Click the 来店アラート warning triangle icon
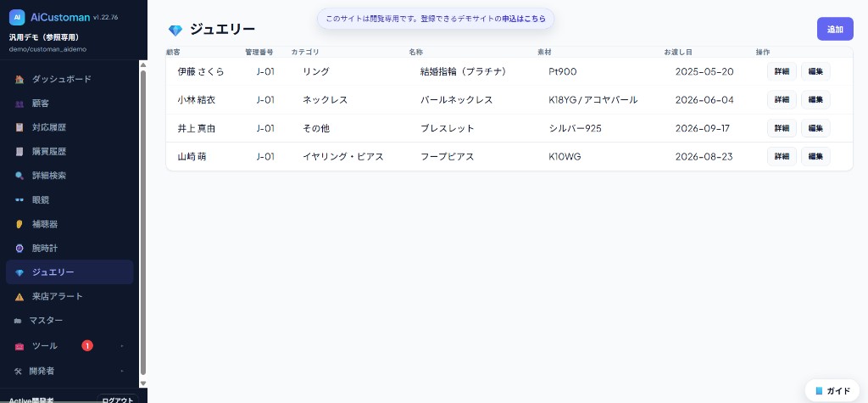Viewport: 868px width, 403px height. (19, 297)
